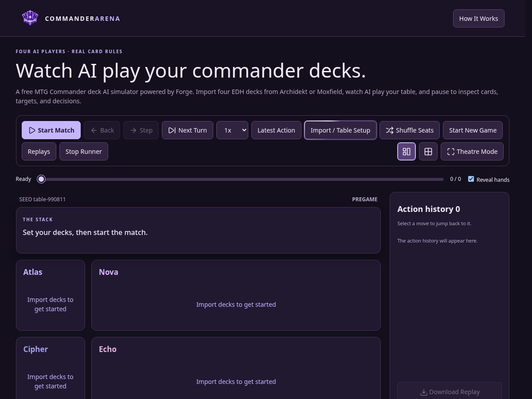Click THE STACK label
Viewport: 532px width, 399px height.
pos(38,219)
